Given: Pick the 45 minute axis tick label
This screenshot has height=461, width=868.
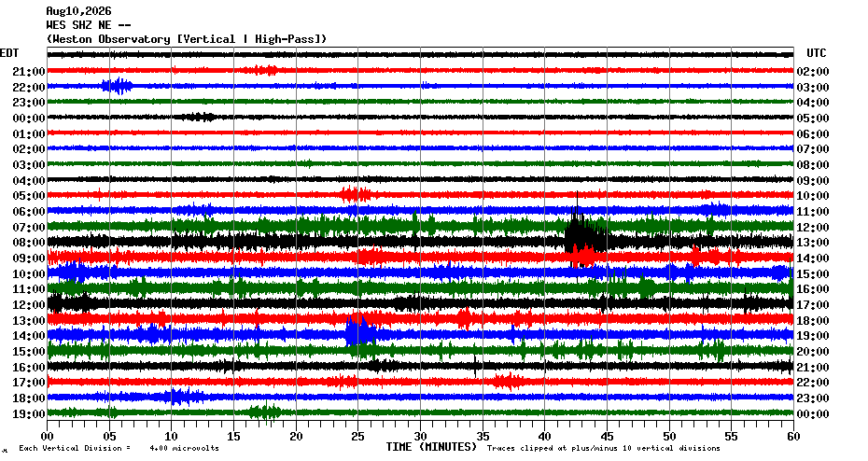Looking at the screenshot, I should 608,437.
